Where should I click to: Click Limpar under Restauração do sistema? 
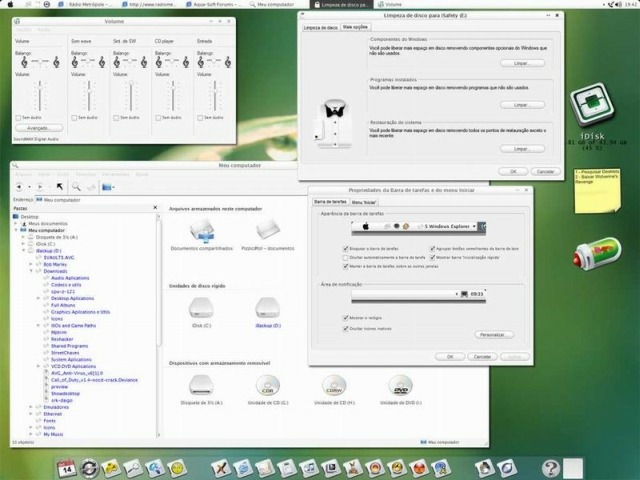point(522,149)
